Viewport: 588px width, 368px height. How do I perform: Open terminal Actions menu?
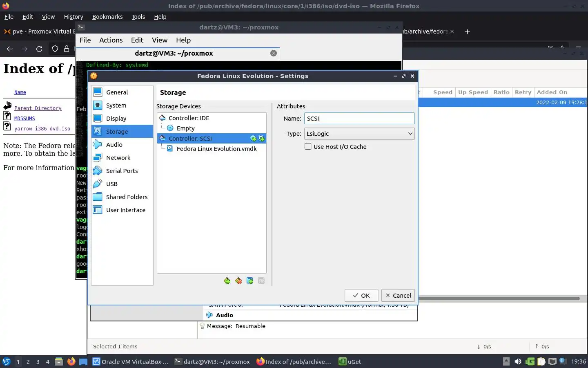tap(111, 40)
